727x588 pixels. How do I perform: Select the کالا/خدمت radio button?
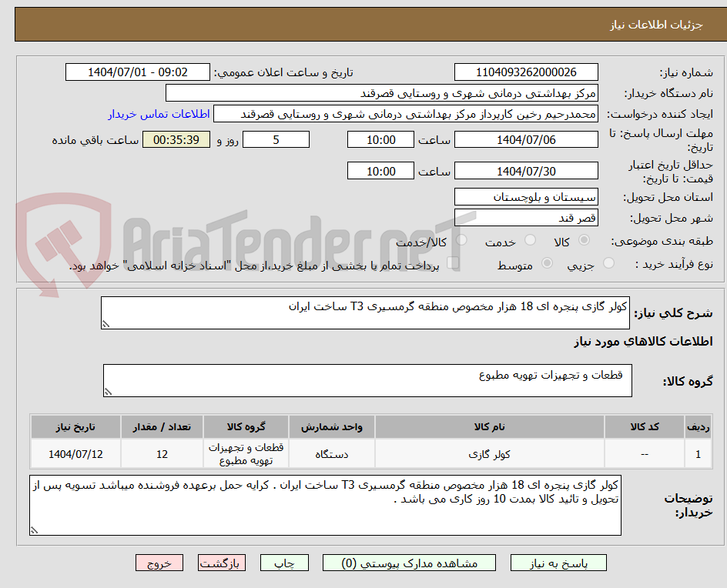[461, 240]
